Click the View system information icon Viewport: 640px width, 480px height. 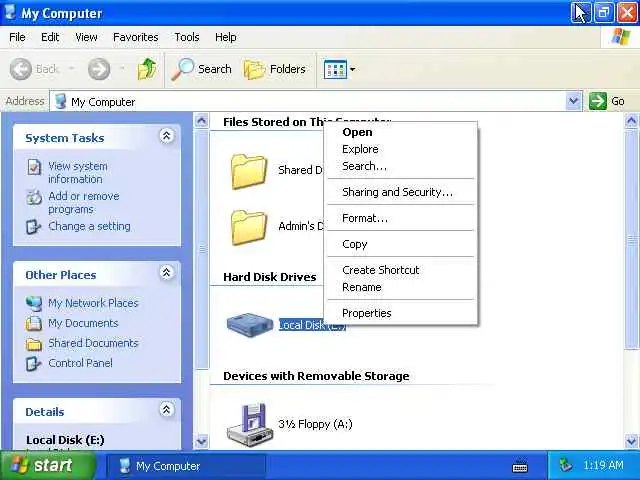point(34,167)
